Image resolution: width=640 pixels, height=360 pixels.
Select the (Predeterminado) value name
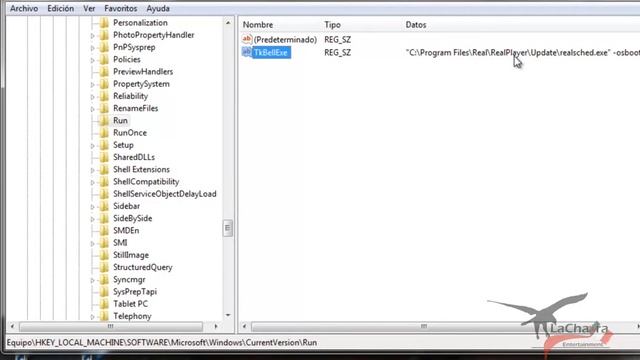[x=285, y=40]
